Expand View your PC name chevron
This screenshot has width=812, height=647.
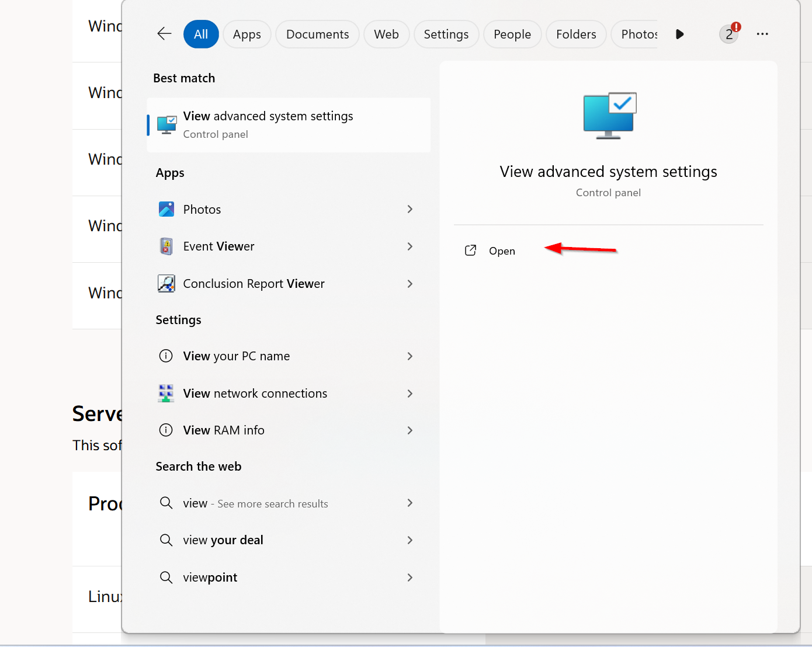coord(410,356)
